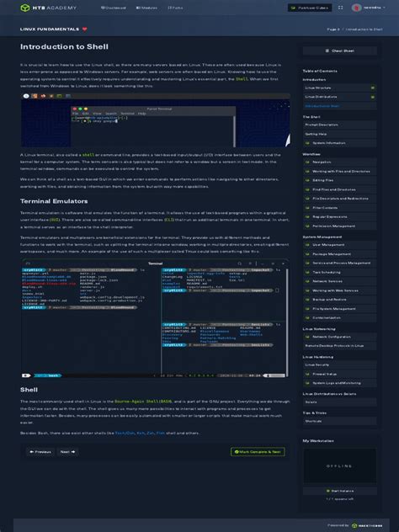Click Mark Complete & Next button
The height and width of the screenshot is (532, 399).
pos(258,452)
